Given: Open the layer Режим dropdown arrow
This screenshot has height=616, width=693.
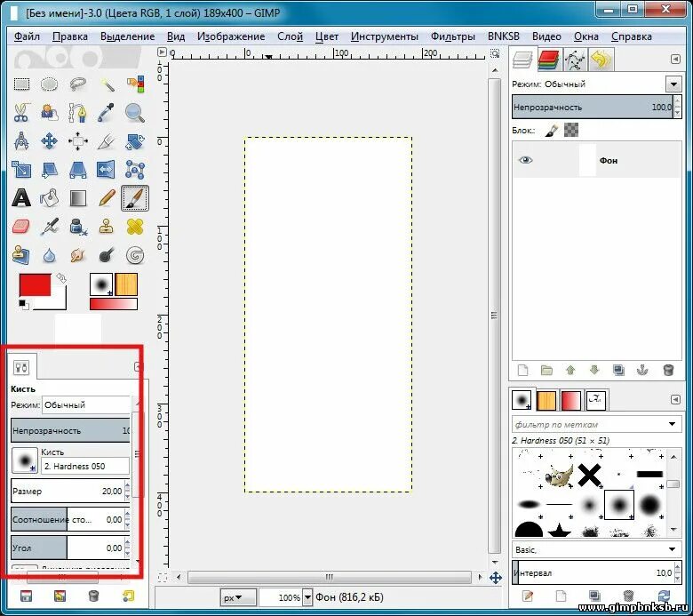Looking at the screenshot, I should [x=673, y=84].
